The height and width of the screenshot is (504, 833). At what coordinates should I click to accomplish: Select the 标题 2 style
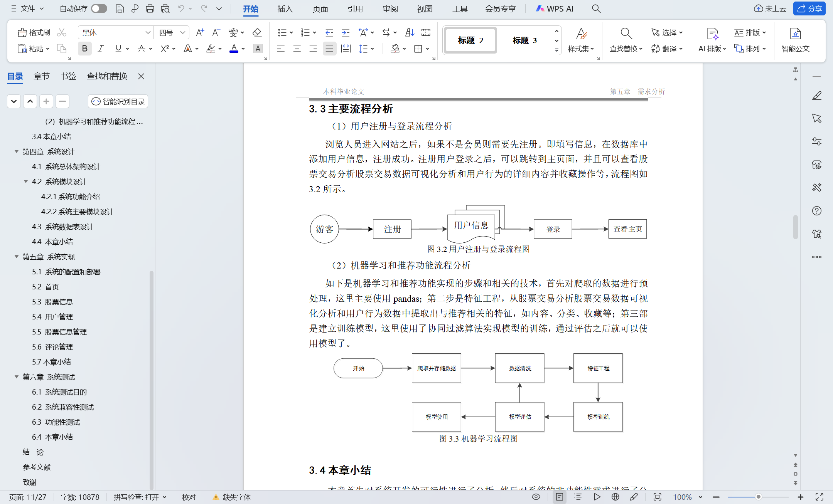470,40
